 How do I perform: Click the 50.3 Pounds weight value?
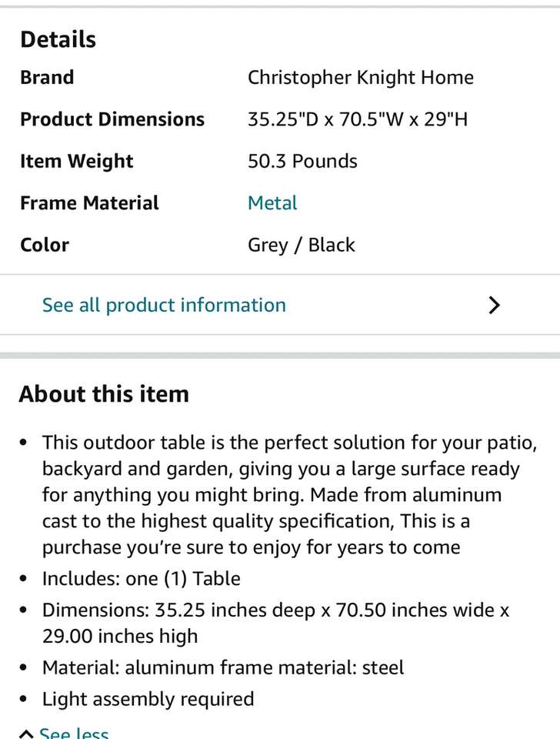click(x=302, y=162)
